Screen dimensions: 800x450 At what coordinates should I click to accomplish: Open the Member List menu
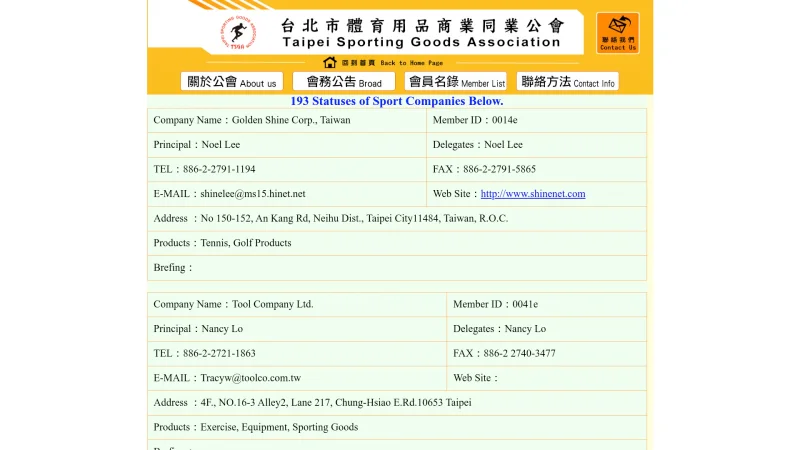click(x=456, y=82)
